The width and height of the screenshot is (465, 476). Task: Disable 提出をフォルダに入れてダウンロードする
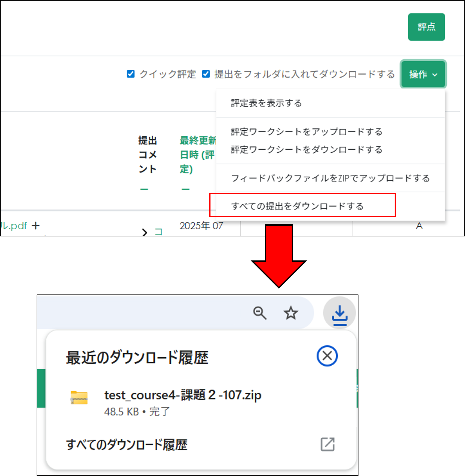[x=206, y=74]
